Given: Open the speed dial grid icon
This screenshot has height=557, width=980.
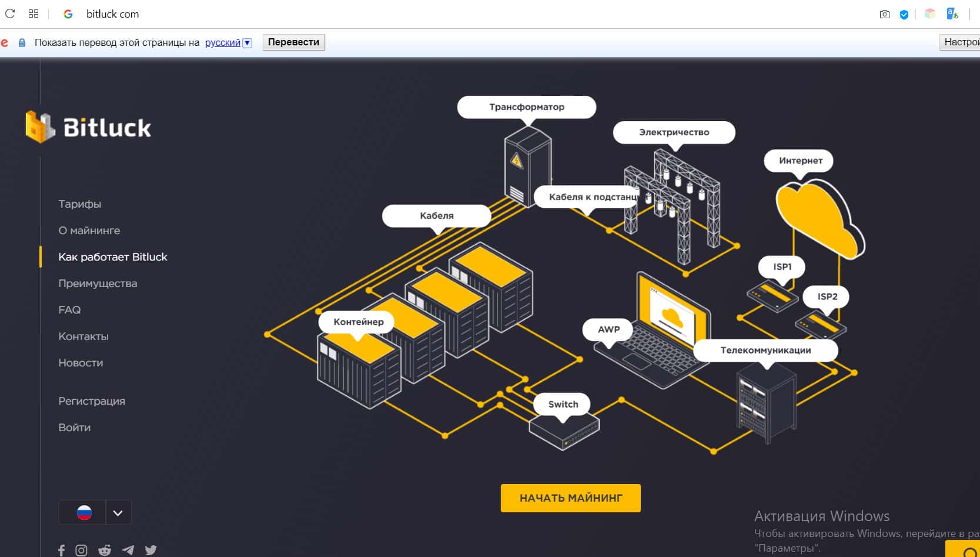Looking at the screenshot, I should (34, 14).
